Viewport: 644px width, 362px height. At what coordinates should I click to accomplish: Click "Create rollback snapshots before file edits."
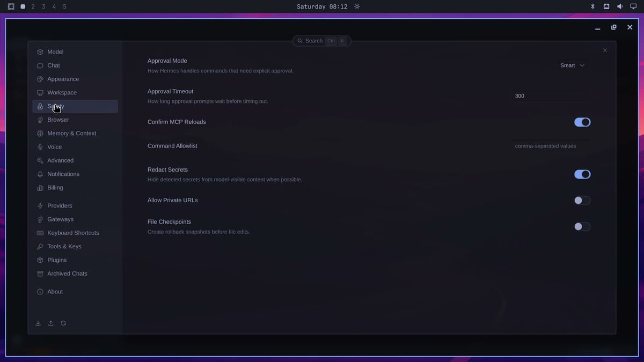click(x=199, y=232)
